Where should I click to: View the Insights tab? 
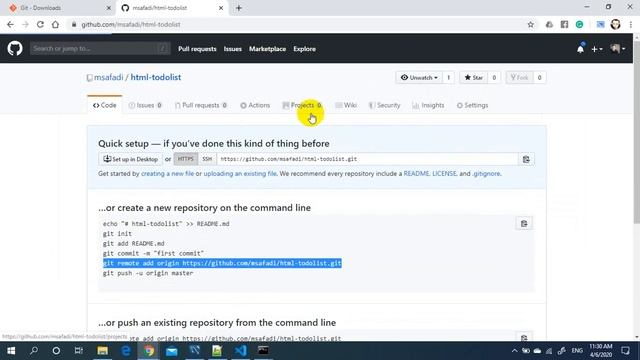[428, 105]
